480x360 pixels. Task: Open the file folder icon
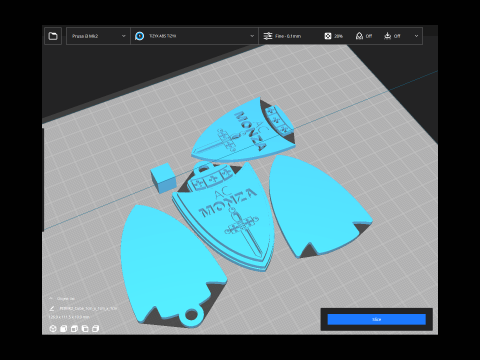pos(53,36)
